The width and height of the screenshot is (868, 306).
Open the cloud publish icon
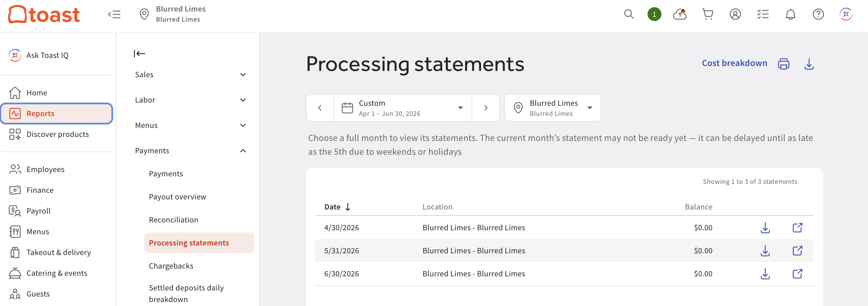(x=680, y=14)
